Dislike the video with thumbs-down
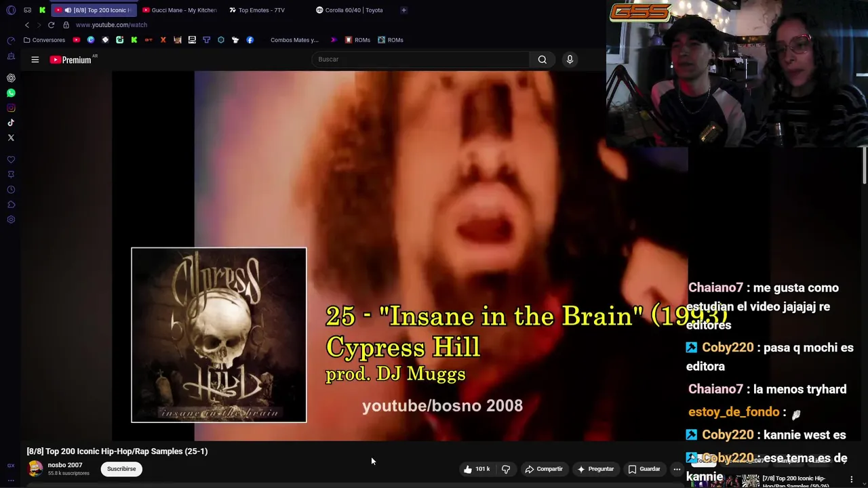 pyautogui.click(x=506, y=469)
